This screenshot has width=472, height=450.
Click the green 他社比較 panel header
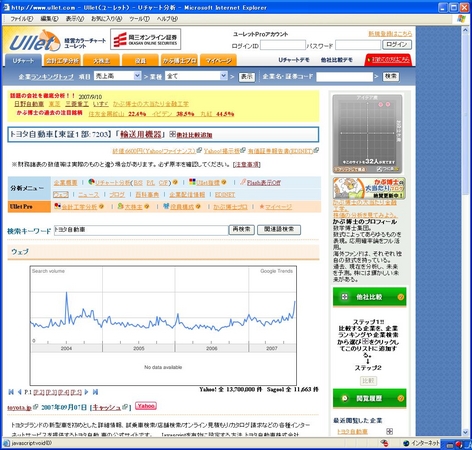point(369,297)
